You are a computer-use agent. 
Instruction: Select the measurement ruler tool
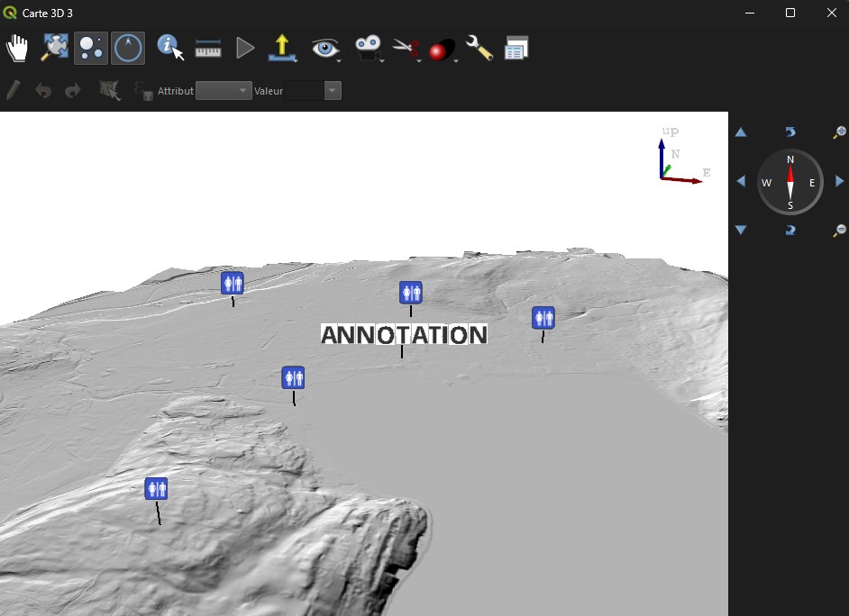(x=208, y=50)
